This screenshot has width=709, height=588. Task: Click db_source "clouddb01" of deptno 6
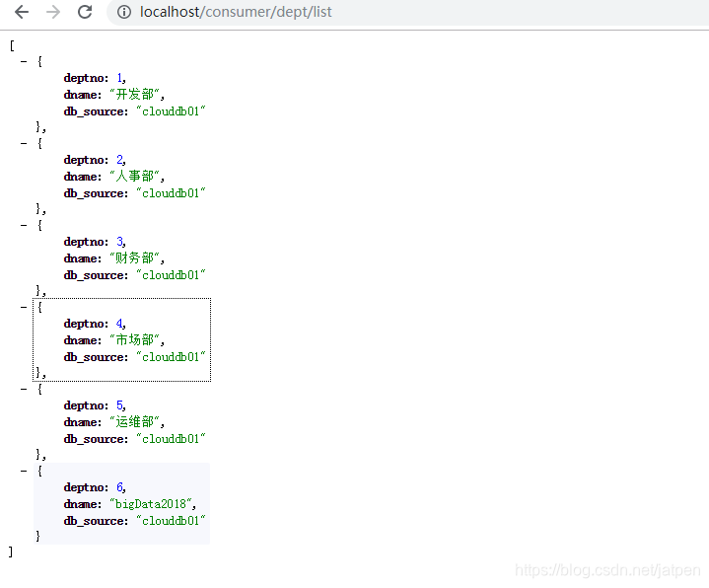click(171, 521)
